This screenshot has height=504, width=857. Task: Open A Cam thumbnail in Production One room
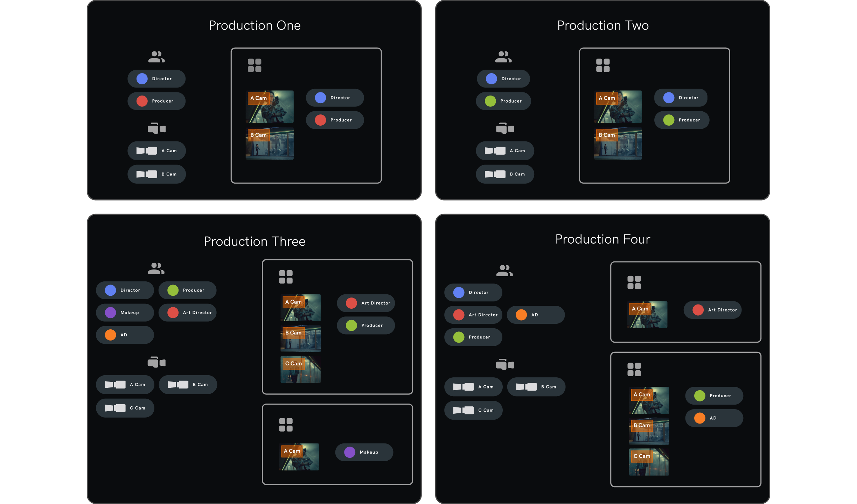coord(270,107)
